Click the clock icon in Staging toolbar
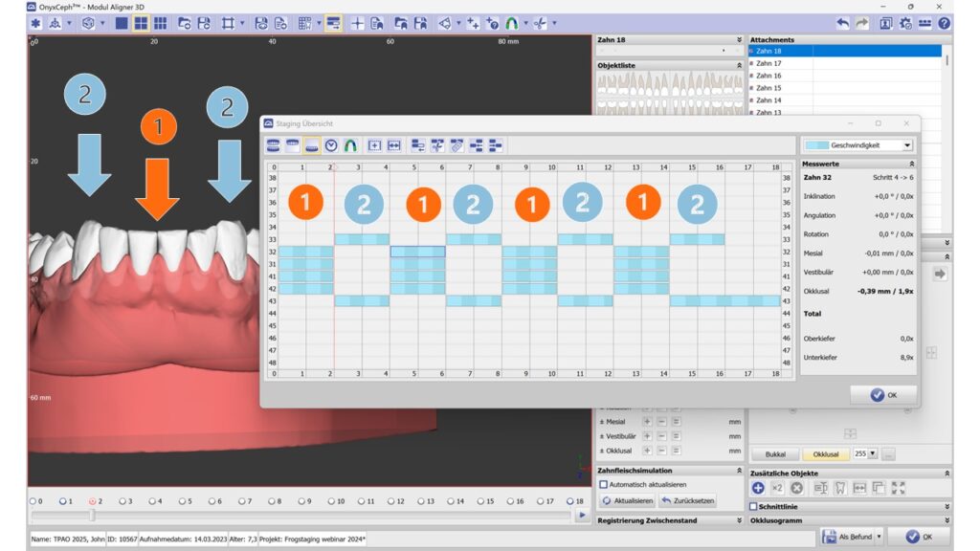The width and height of the screenshot is (980, 551). tap(331, 145)
